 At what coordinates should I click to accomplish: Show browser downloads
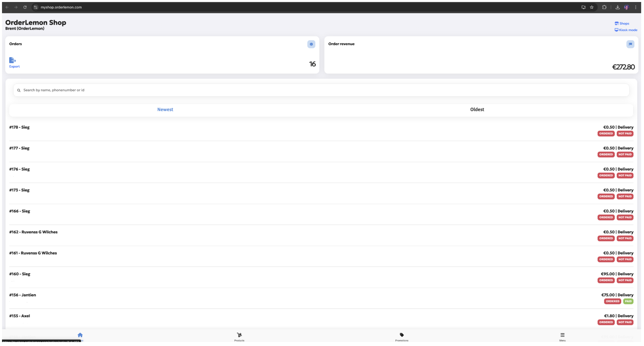[x=617, y=7]
